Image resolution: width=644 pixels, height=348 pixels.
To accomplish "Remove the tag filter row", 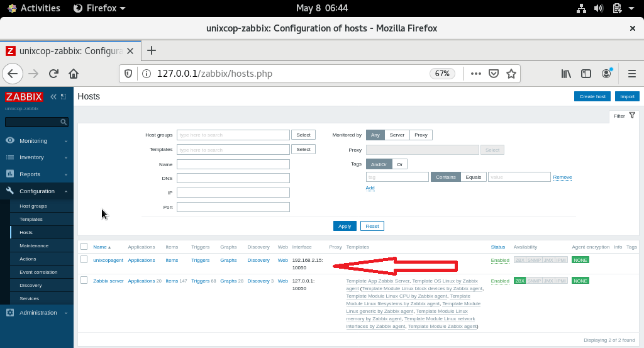I will click(x=562, y=177).
